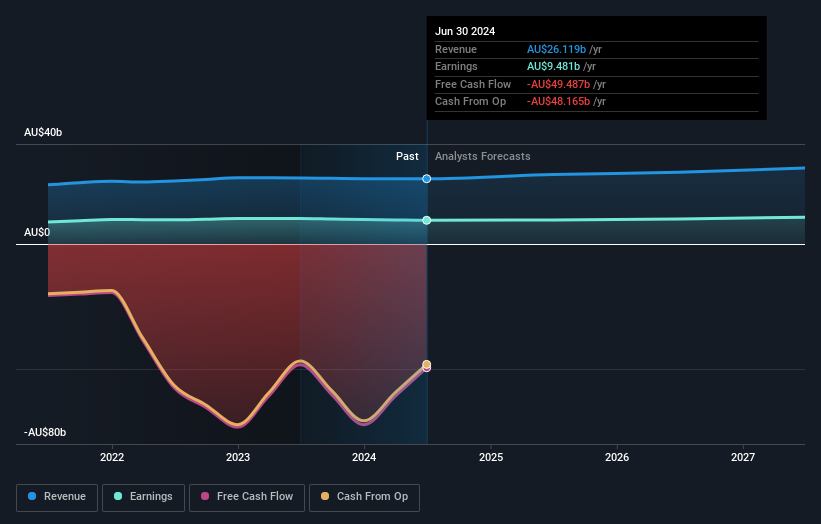
Task: Click the Free Cash Flow label in the tooltip
Action: tap(473, 84)
